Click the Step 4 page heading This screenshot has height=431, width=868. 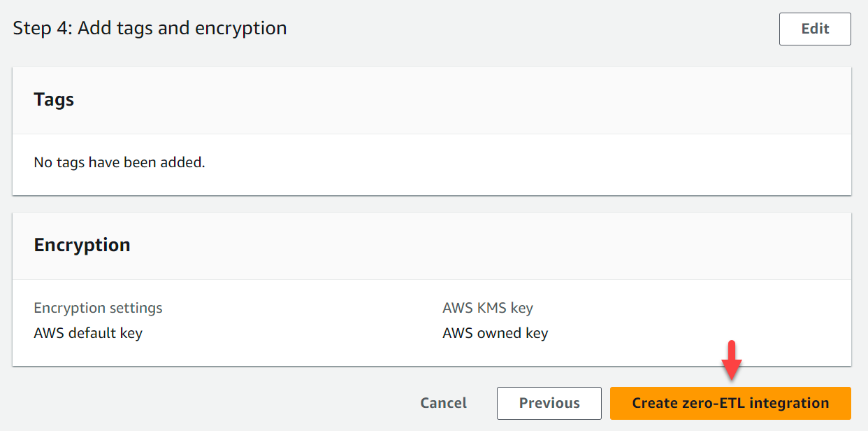[x=149, y=28]
